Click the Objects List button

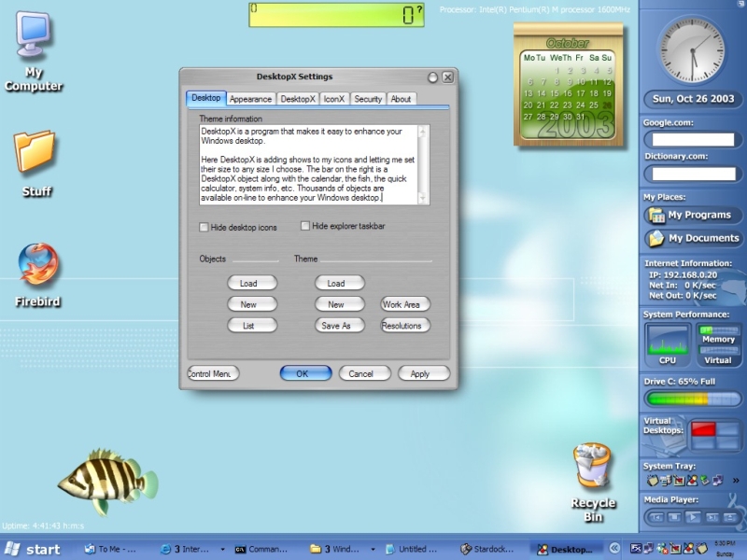[x=252, y=326]
